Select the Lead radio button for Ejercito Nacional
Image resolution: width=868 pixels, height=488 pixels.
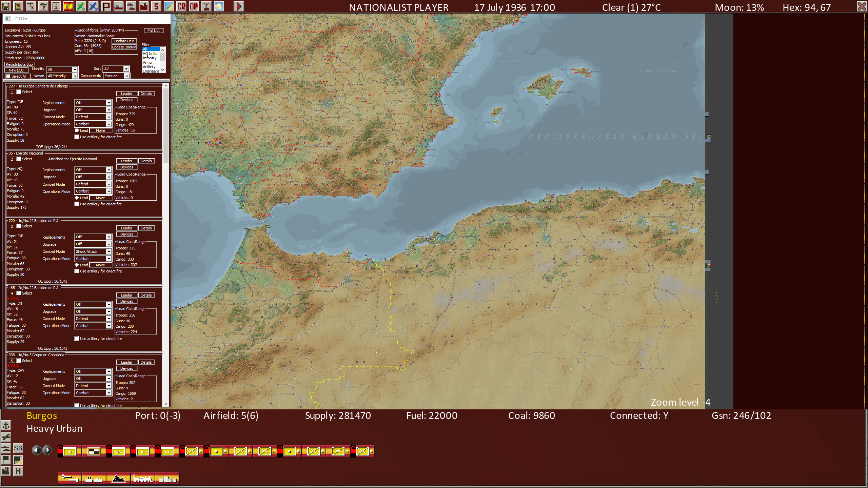point(77,198)
